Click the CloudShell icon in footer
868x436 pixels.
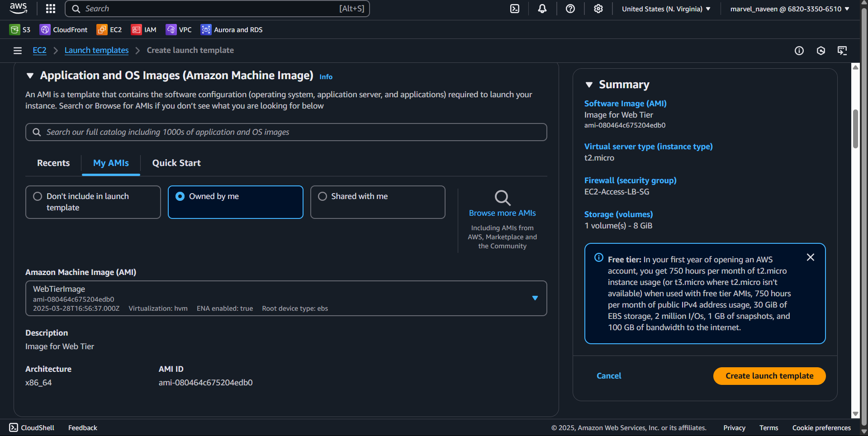(14, 427)
